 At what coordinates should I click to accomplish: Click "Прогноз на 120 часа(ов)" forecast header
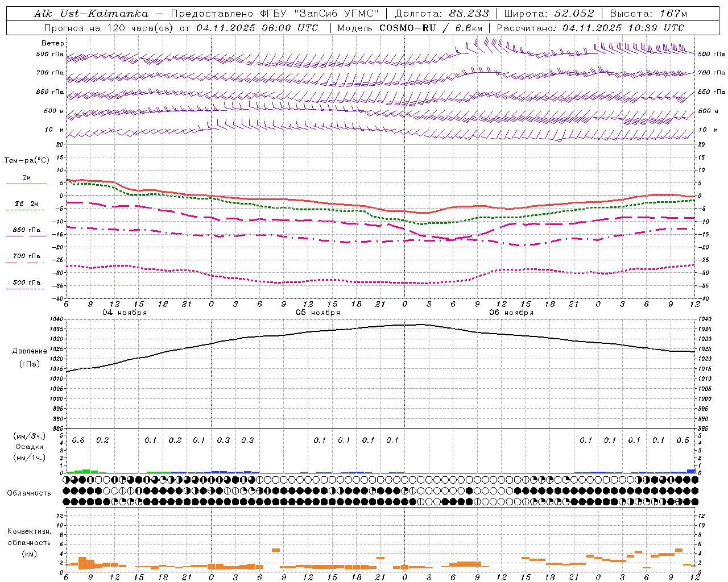110,28
